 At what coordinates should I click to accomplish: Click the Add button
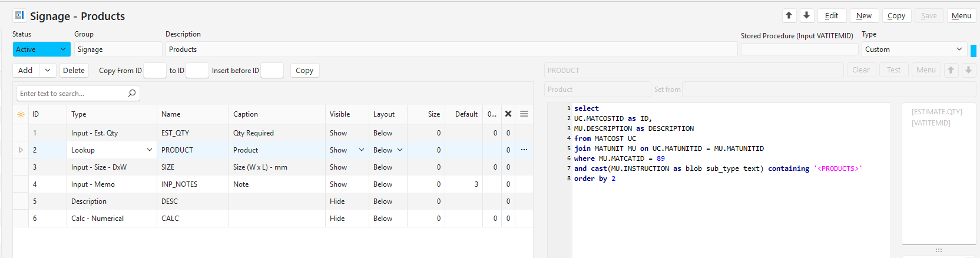pyautogui.click(x=26, y=70)
